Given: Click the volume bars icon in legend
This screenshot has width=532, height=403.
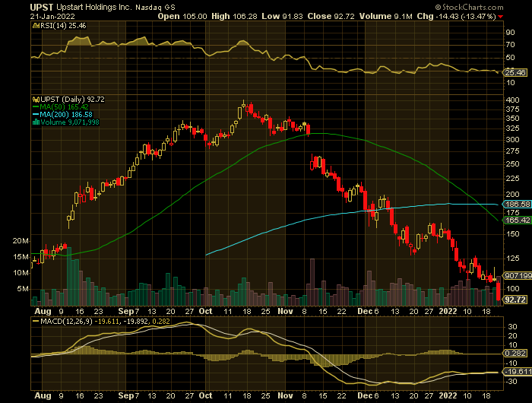Looking at the screenshot, I should click(36, 122).
